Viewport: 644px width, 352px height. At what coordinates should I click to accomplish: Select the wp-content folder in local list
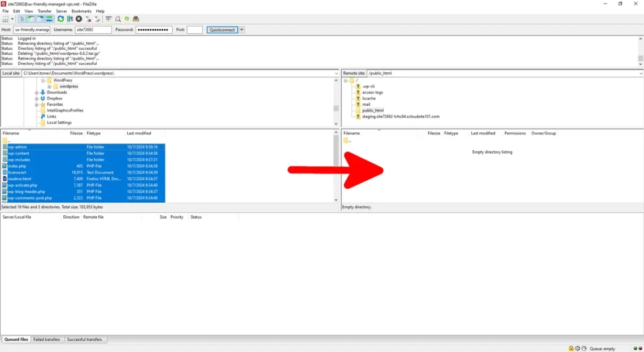(x=19, y=154)
